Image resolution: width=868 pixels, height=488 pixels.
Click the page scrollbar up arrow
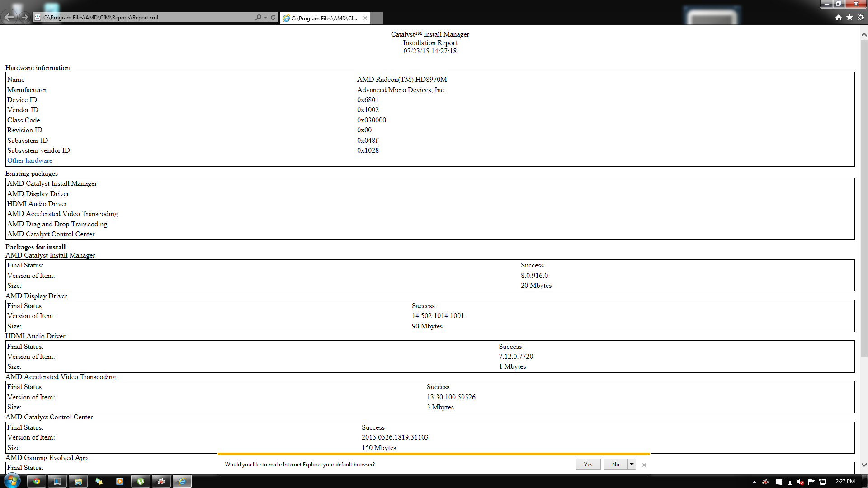[864, 34]
